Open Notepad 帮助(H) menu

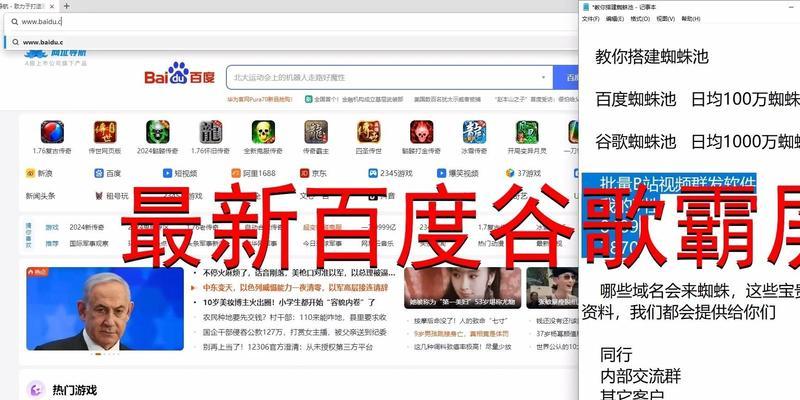click(x=691, y=19)
